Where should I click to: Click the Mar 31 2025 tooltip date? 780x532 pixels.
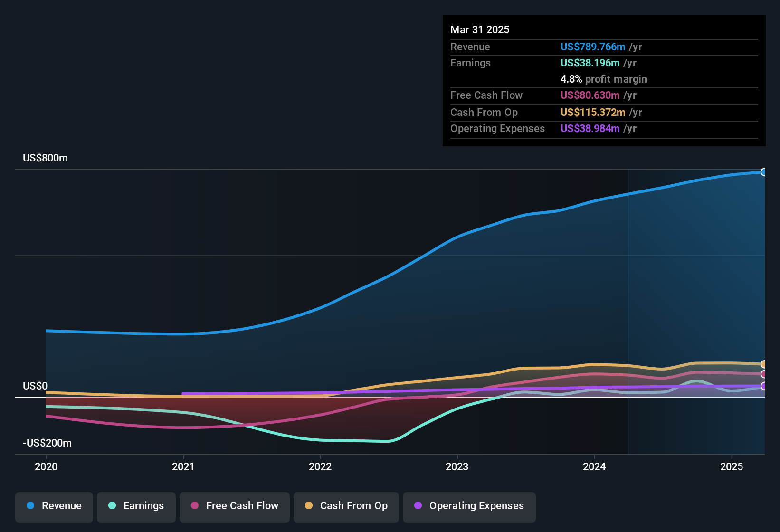480,29
